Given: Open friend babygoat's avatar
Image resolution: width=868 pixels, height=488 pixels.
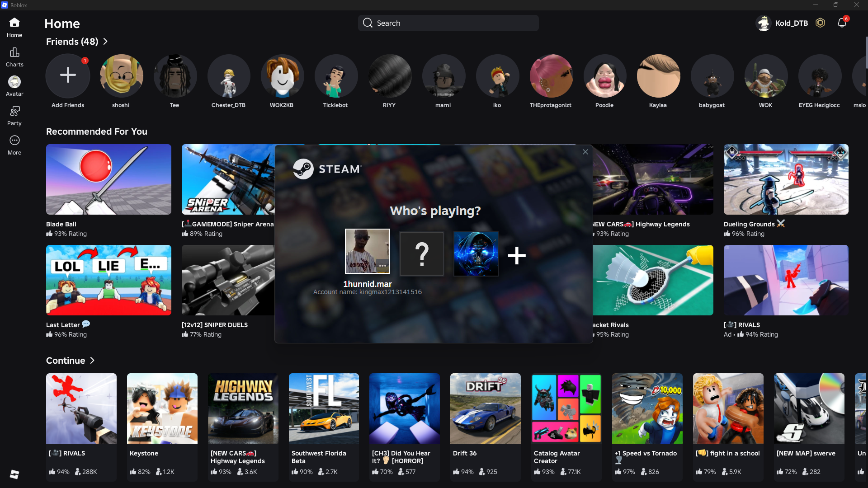Looking at the screenshot, I should 712,76.
